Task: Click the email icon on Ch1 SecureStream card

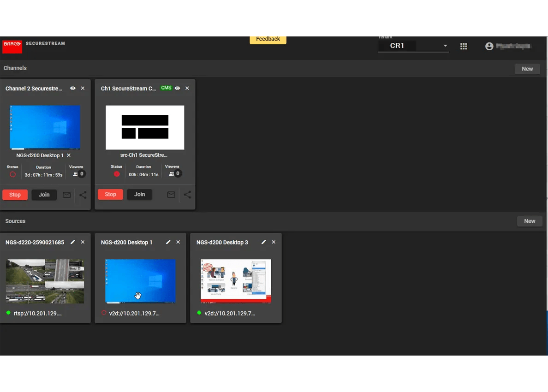Action: [x=171, y=195]
